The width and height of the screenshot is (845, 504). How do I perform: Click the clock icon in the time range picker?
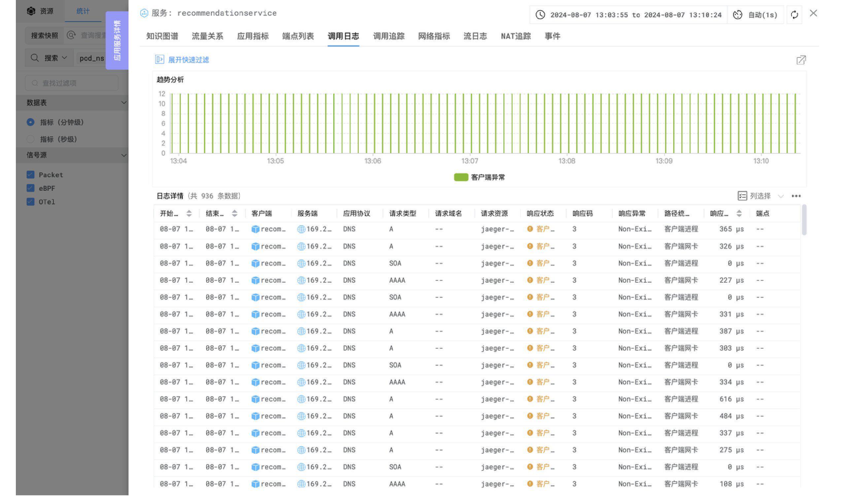[540, 15]
